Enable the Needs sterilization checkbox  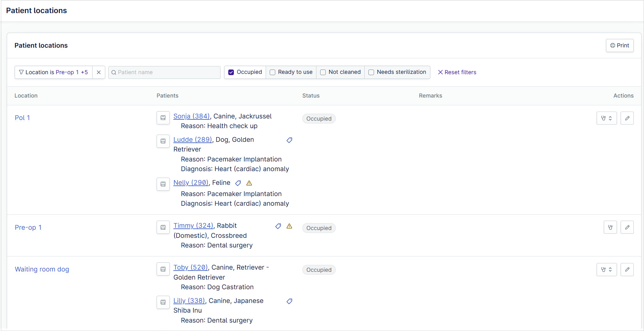coord(371,72)
